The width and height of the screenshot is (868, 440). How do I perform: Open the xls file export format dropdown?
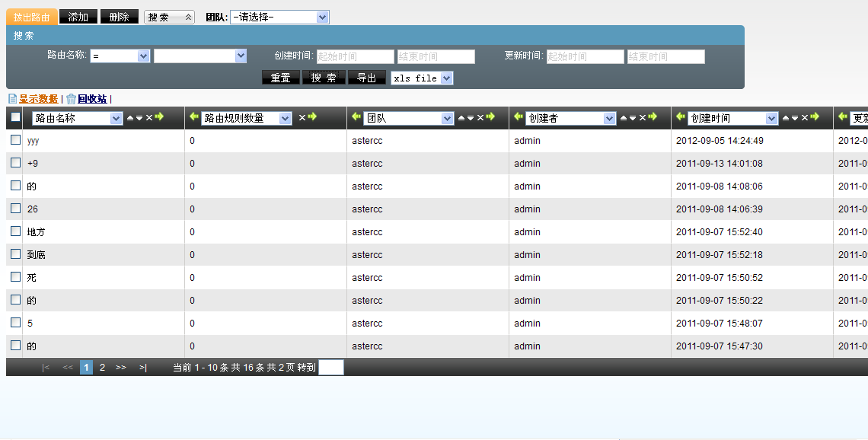pyautogui.click(x=422, y=78)
